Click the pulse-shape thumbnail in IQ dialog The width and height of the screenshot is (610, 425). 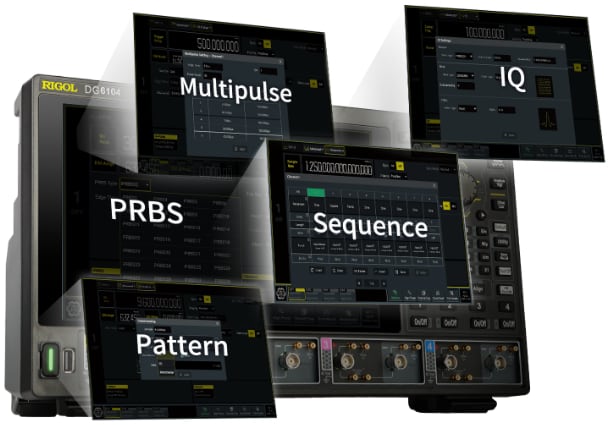click(547, 119)
